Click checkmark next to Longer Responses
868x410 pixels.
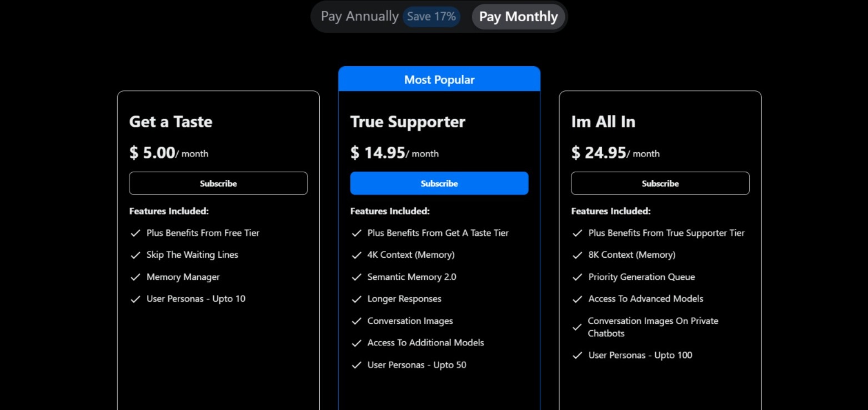coord(356,299)
